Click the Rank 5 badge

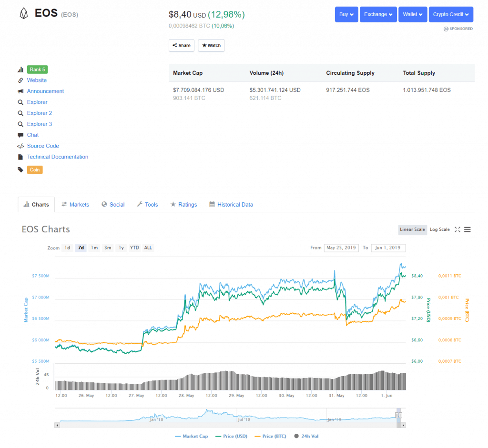click(x=37, y=70)
